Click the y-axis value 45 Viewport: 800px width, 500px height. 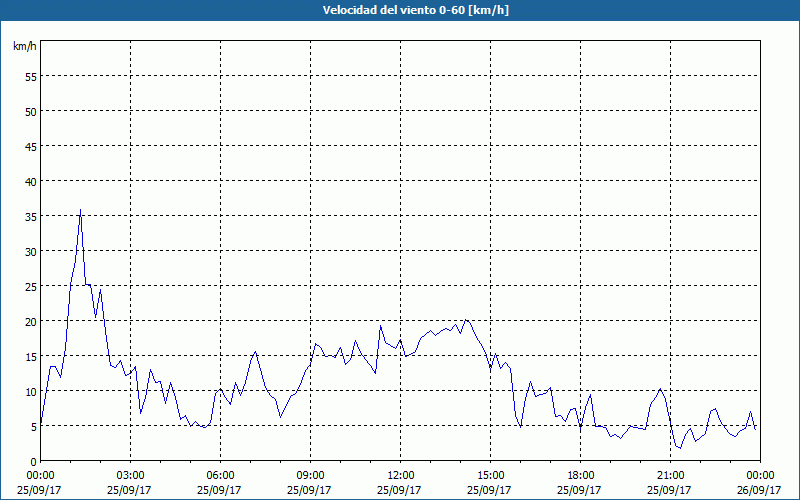click(31, 146)
